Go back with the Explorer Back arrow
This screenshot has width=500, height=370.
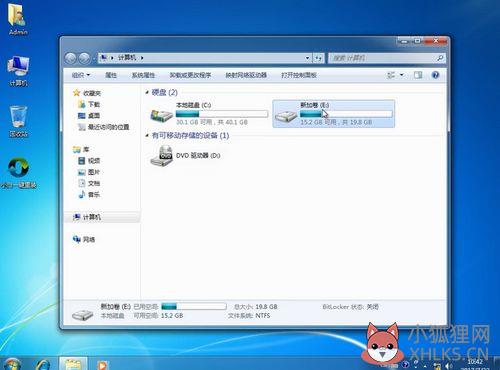[x=71, y=58]
